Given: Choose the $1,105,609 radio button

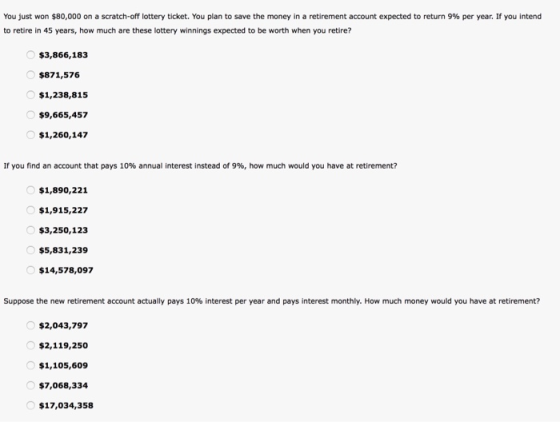Looking at the screenshot, I should pyautogui.click(x=31, y=365).
